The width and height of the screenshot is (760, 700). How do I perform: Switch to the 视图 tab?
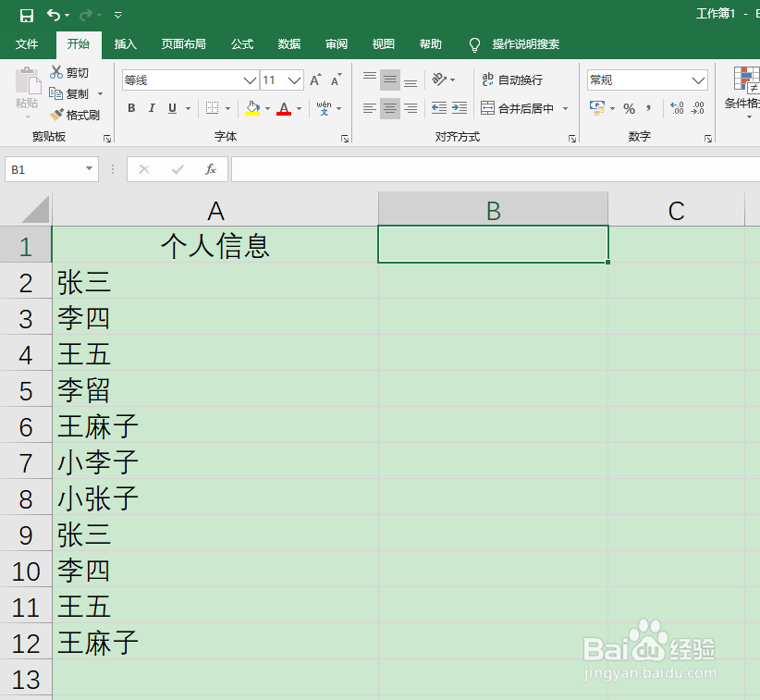(x=384, y=44)
